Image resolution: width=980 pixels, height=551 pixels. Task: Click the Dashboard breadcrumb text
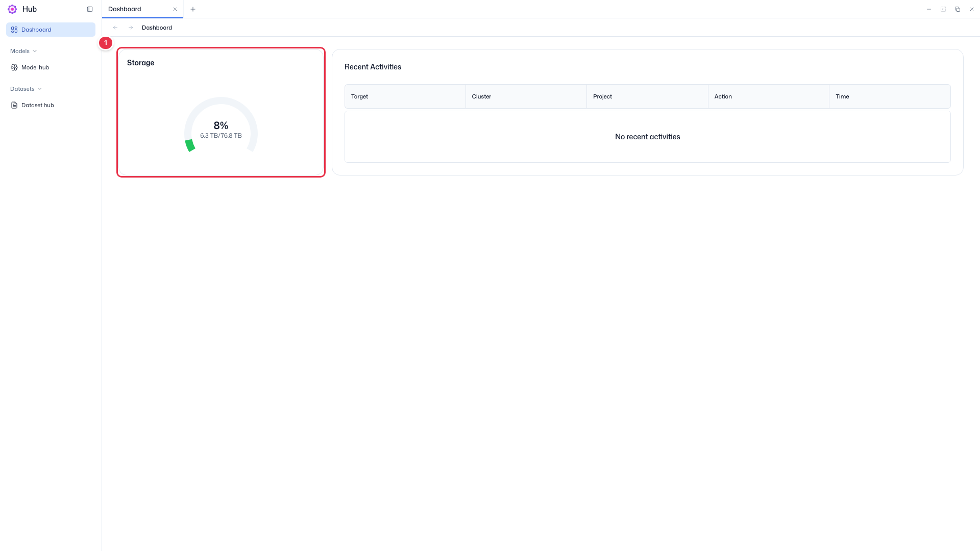tap(157, 28)
